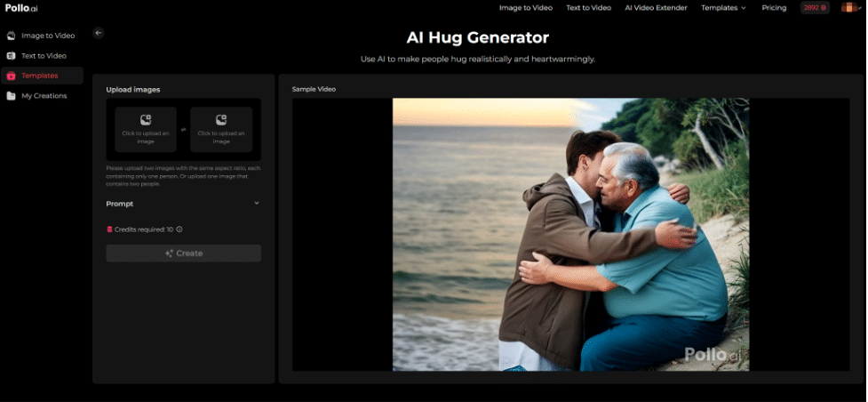Click the Image to Video sidebar icon
The width and height of the screenshot is (868, 402).
11,36
